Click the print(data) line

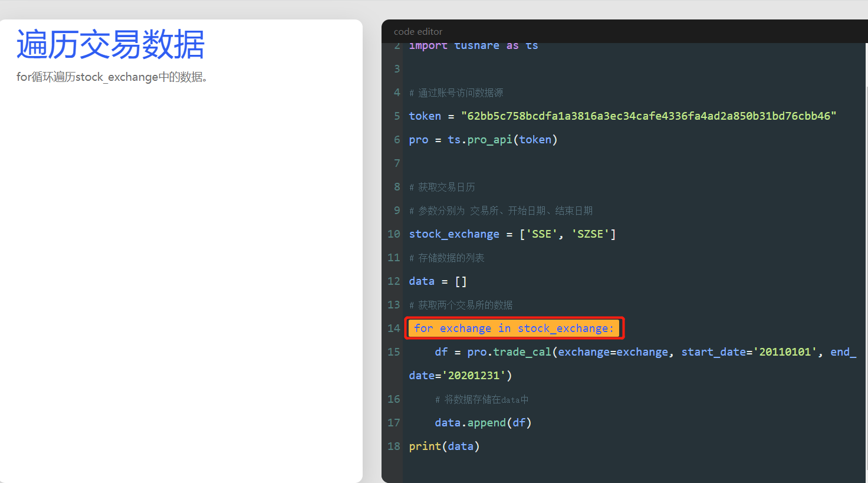click(x=444, y=446)
